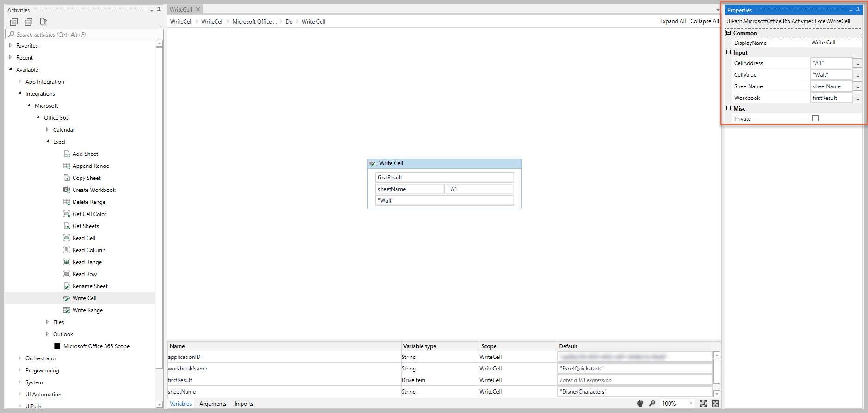Select the Rename Sheet activity
The width and height of the screenshot is (868, 413).
click(x=90, y=286)
